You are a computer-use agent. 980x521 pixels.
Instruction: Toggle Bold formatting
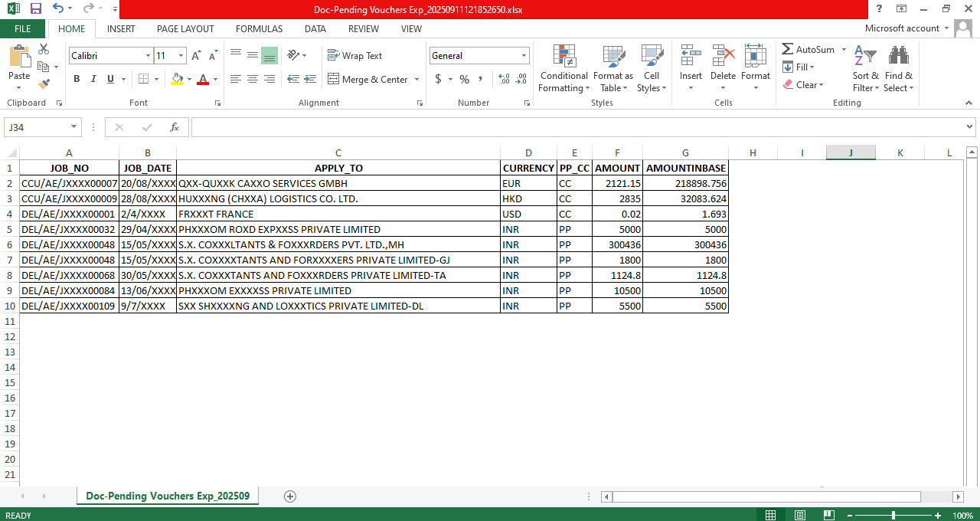pyautogui.click(x=77, y=79)
